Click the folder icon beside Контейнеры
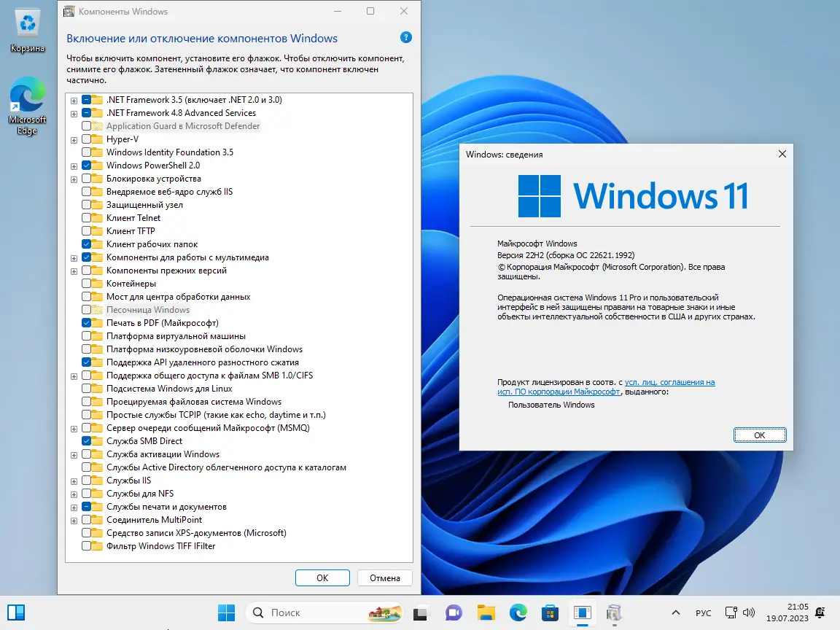The image size is (840, 630). pos(97,284)
